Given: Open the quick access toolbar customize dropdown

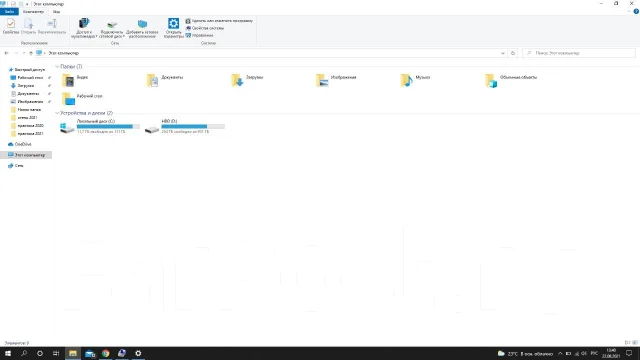Looking at the screenshot, I should click(x=27, y=4).
